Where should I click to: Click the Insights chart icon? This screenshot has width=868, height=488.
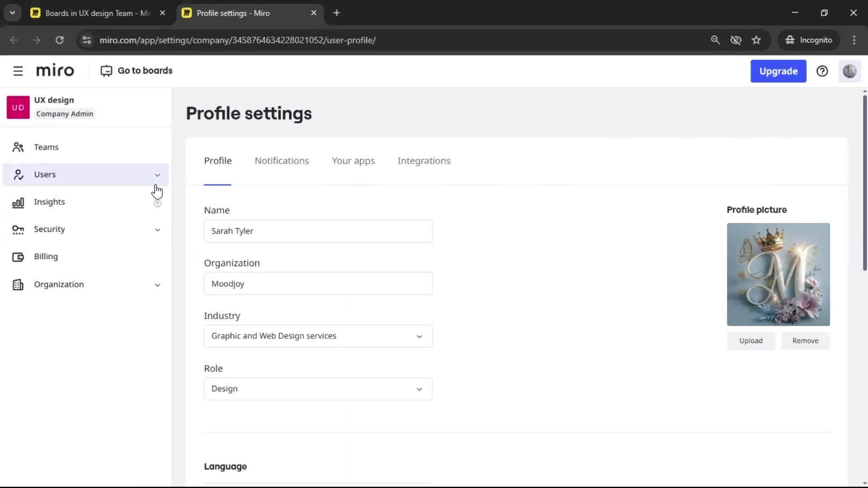(18, 202)
